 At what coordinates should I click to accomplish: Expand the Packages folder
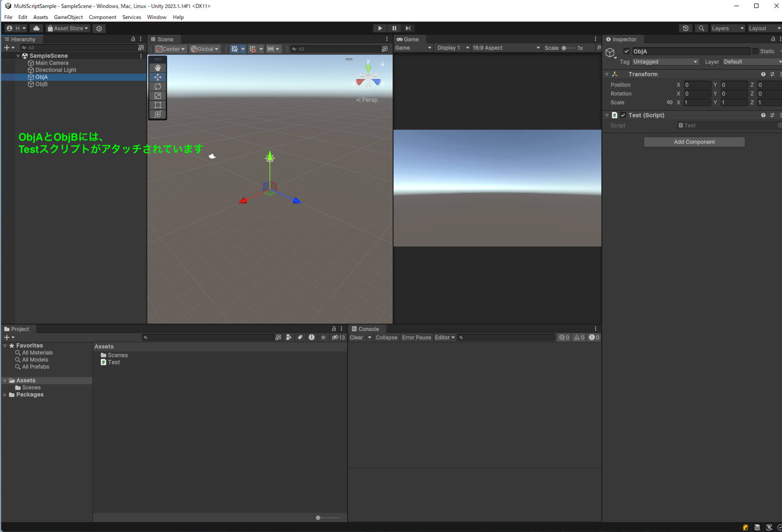(x=5, y=395)
